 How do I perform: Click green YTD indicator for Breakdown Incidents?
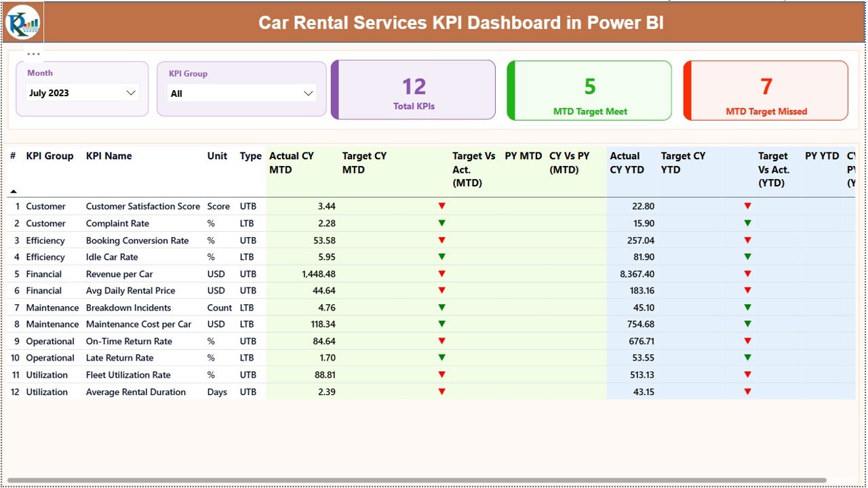(748, 307)
